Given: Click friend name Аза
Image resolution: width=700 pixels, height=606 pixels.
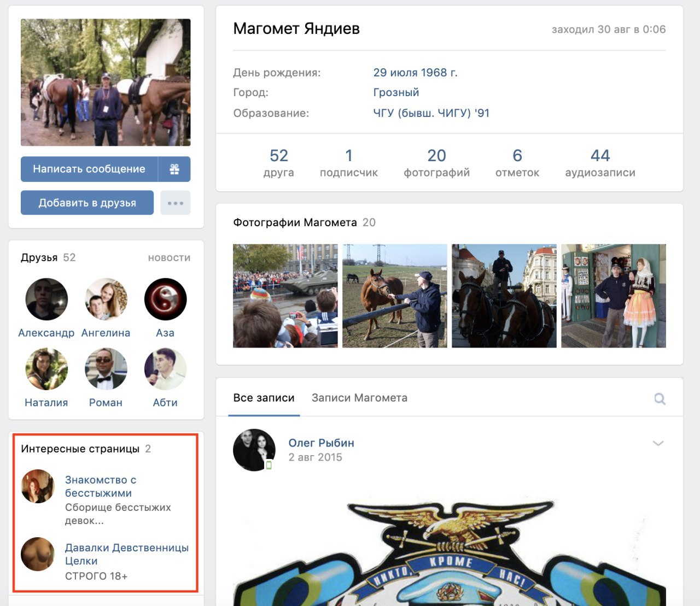Looking at the screenshot, I should click(x=165, y=333).
